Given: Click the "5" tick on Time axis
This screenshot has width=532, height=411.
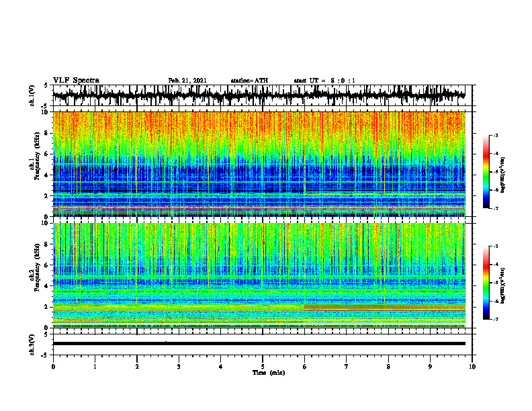Looking at the screenshot, I should point(263,367).
